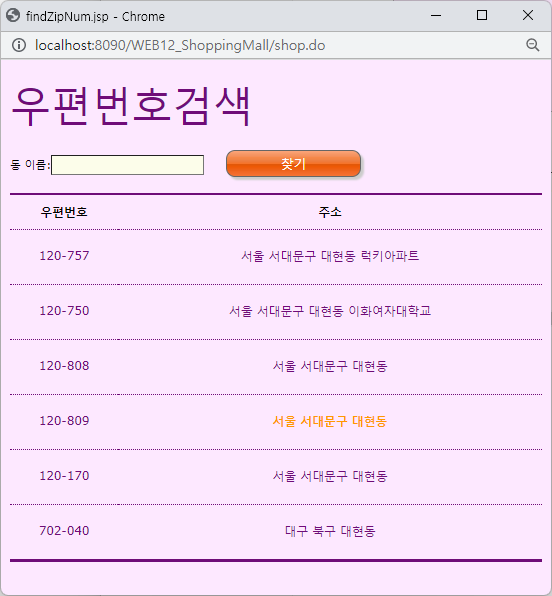Click the 우편번호검색 page heading

tap(131, 106)
